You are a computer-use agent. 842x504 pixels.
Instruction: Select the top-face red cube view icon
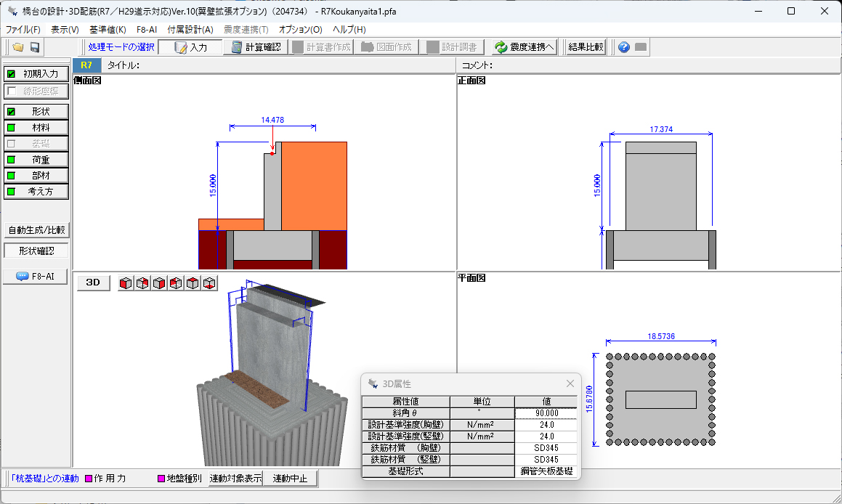coord(193,283)
